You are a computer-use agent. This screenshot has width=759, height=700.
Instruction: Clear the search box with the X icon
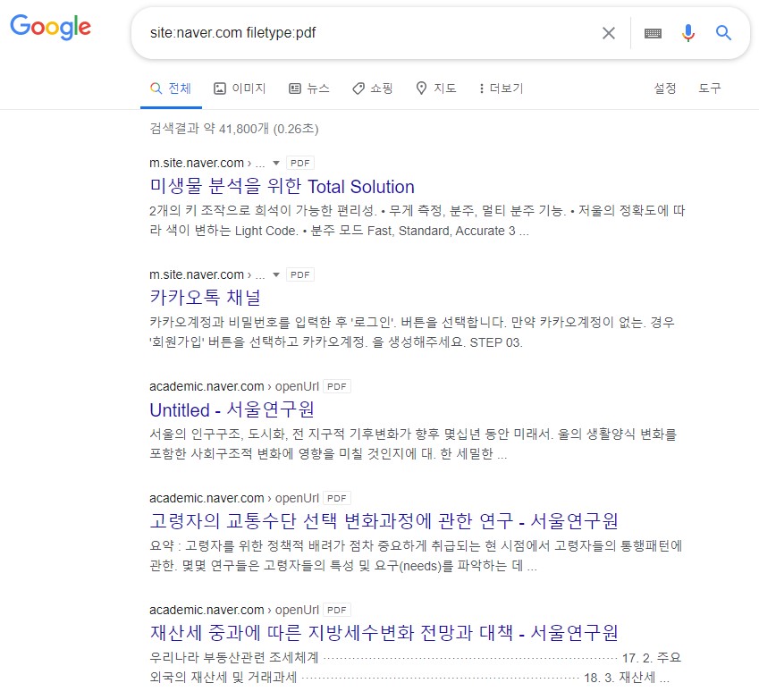[x=609, y=33]
